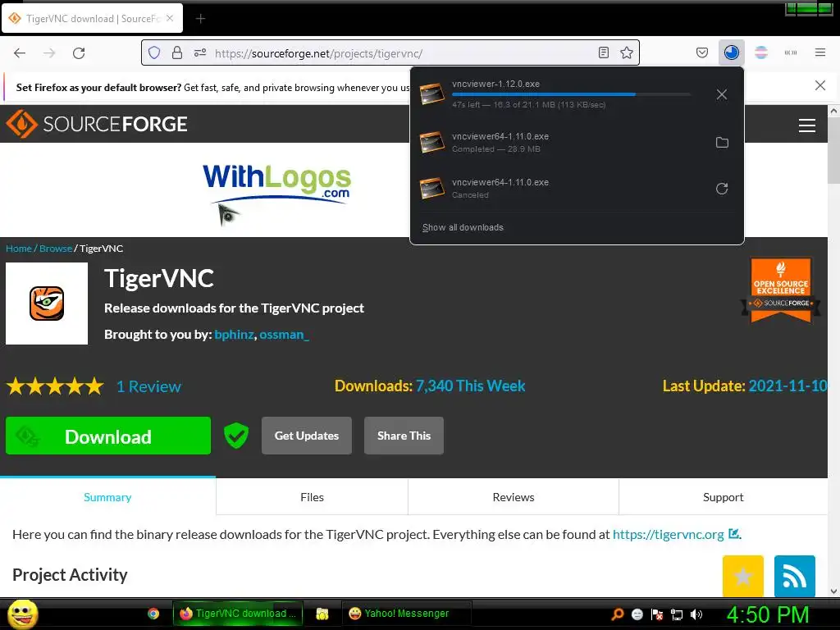The image size is (840, 630).
Task: Follow the Browse breadcrumb link
Action: pos(56,249)
